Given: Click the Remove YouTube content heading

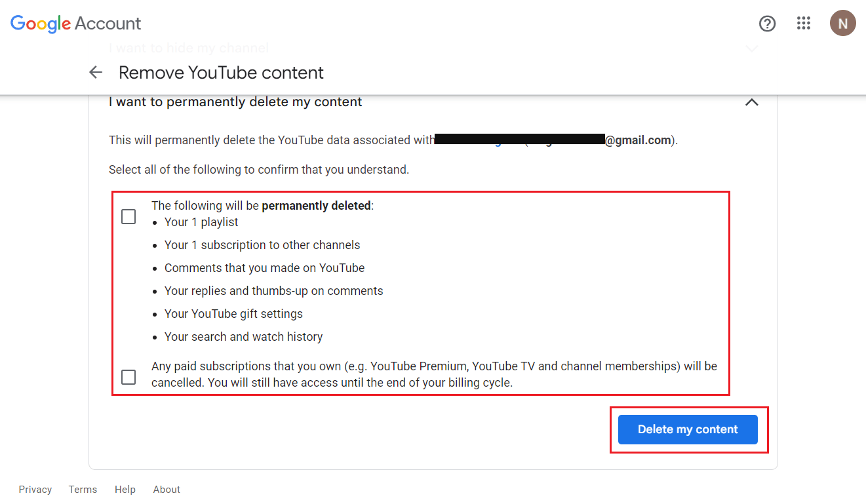Looking at the screenshot, I should [x=221, y=72].
